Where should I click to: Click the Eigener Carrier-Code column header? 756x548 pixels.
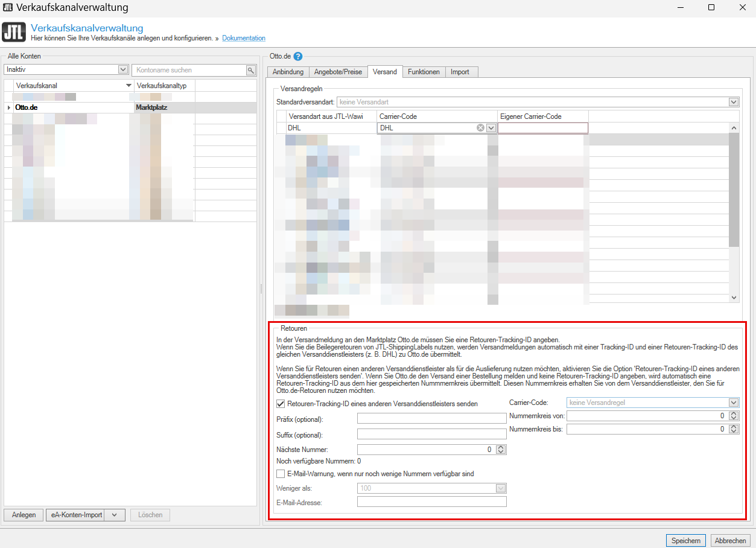[543, 116]
